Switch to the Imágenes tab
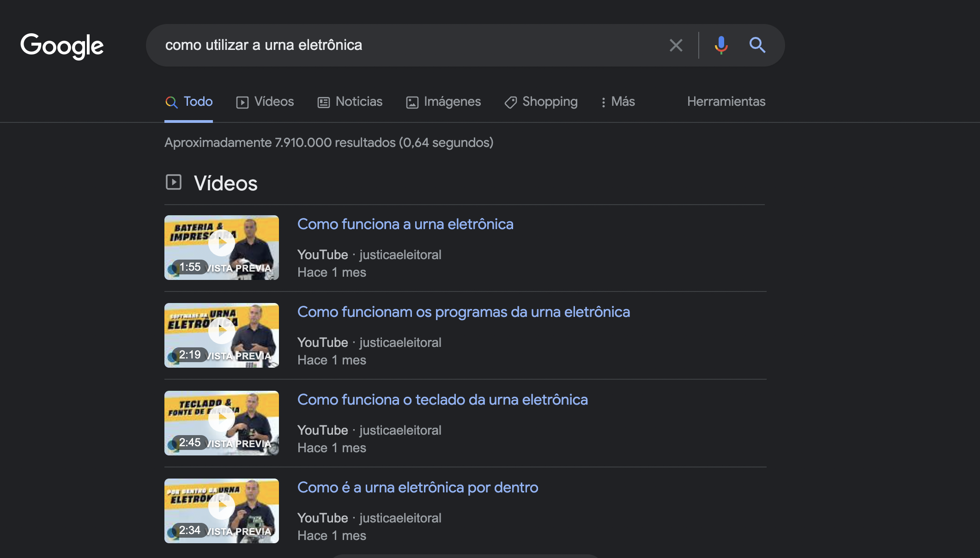Screen dimensions: 980x558 tap(443, 102)
